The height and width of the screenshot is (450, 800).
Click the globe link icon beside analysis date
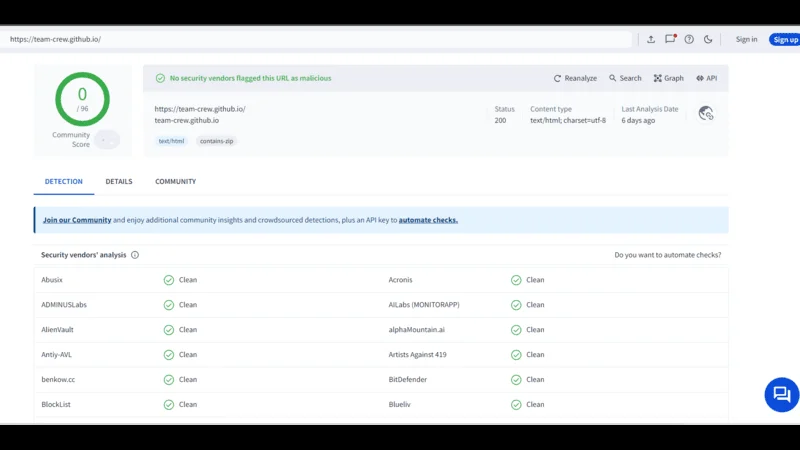click(x=706, y=114)
